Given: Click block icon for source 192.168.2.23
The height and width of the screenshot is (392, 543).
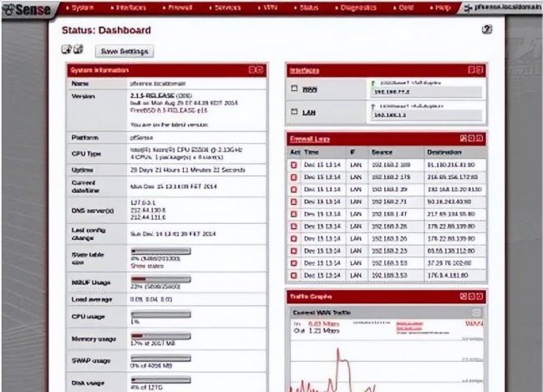Looking at the screenshot, I should (294, 251).
